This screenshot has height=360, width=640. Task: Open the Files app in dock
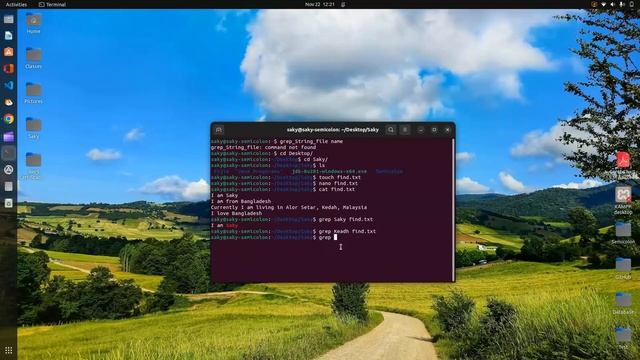coord(9,19)
